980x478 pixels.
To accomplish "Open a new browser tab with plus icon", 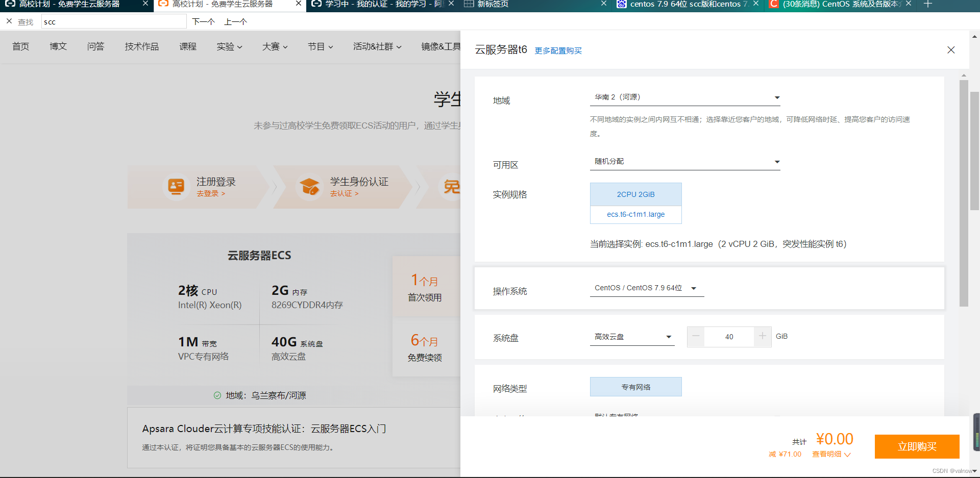I will [928, 4].
